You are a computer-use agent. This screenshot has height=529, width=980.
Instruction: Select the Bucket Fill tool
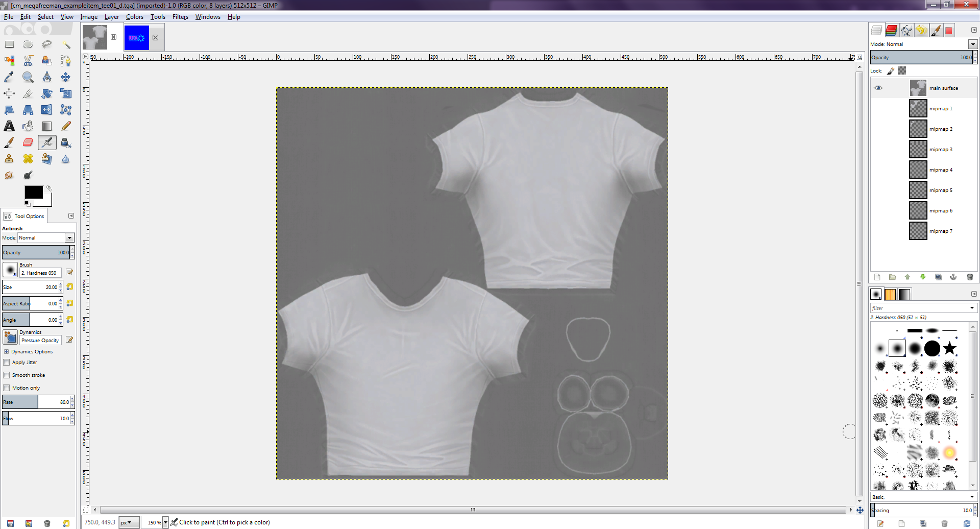pyautogui.click(x=28, y=126)
